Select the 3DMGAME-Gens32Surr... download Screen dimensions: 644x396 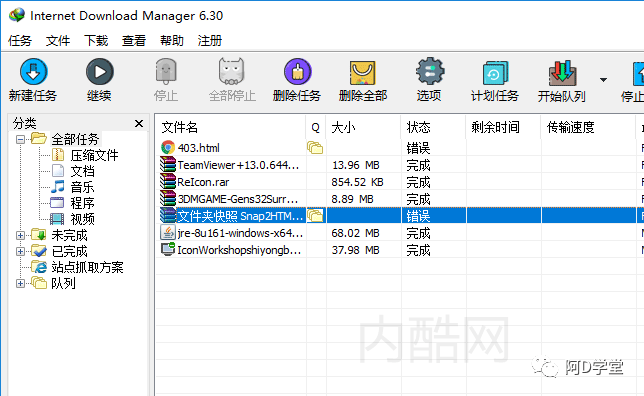coord(399,199)
